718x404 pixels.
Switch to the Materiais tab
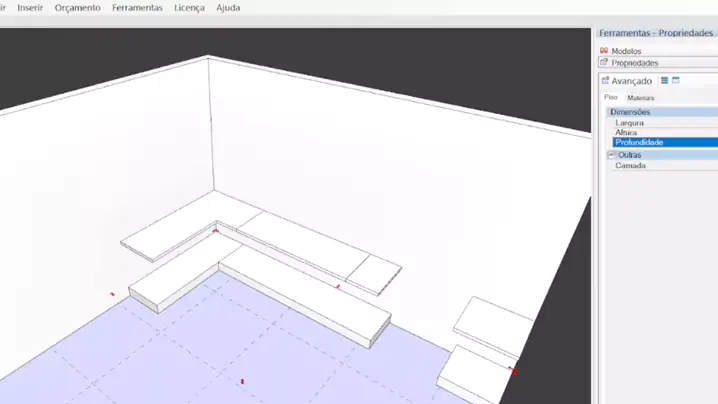coord(640,98)
